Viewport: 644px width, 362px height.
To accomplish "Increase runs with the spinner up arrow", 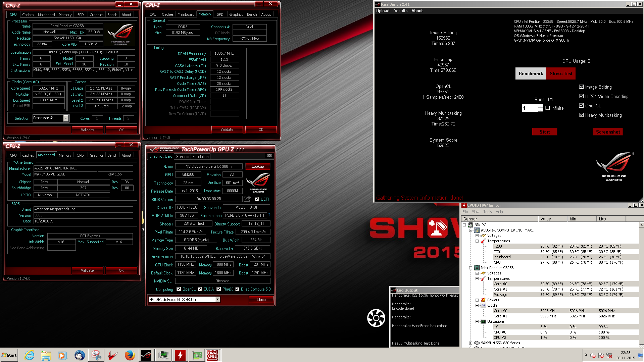I will coord(540,106).
